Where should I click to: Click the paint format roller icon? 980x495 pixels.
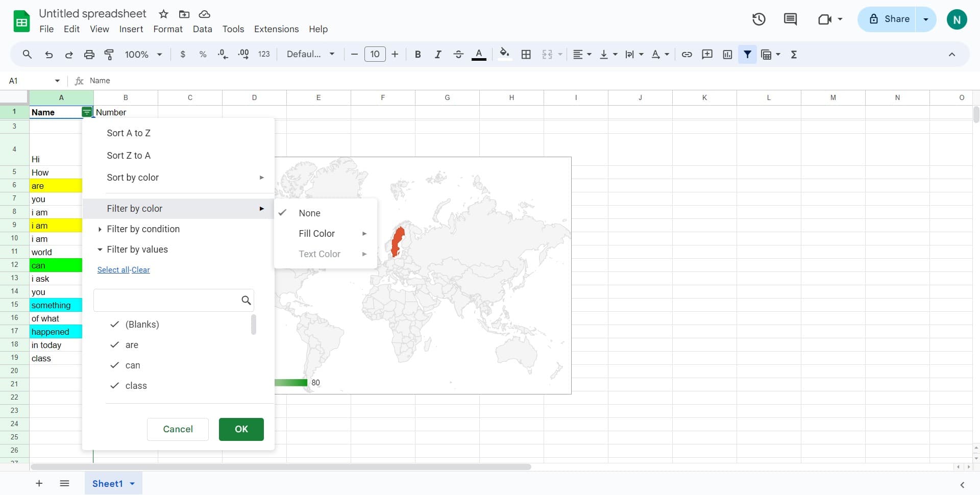point(109,55)
